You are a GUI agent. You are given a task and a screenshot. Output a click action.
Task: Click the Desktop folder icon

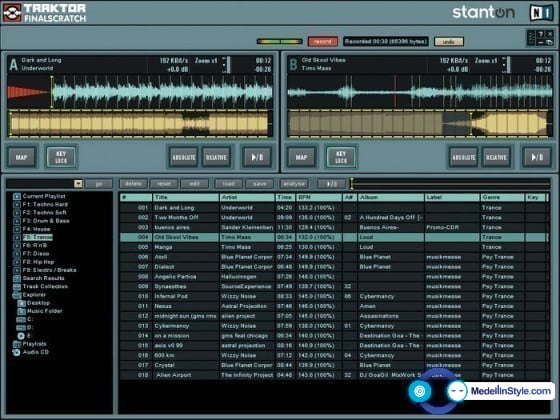pos(21,303)
